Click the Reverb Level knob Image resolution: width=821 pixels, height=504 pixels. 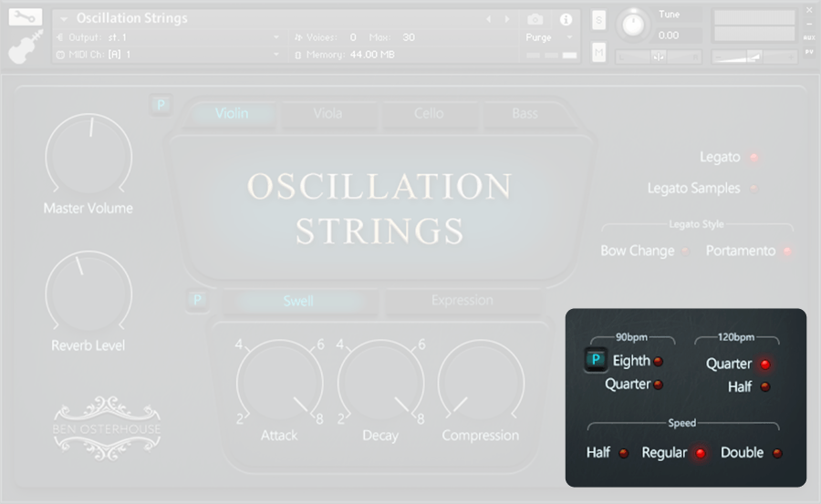click(x=88, y=293)
